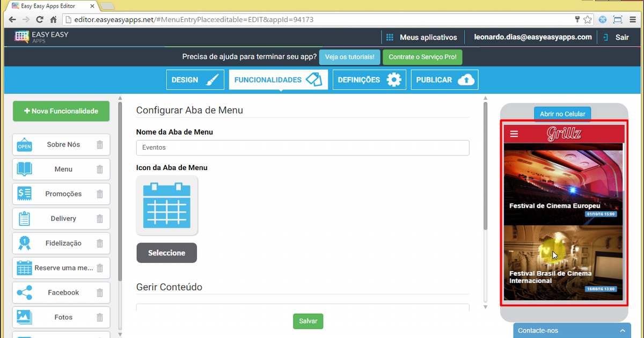Reload the page with browser refresh icon

click(40, 19)
